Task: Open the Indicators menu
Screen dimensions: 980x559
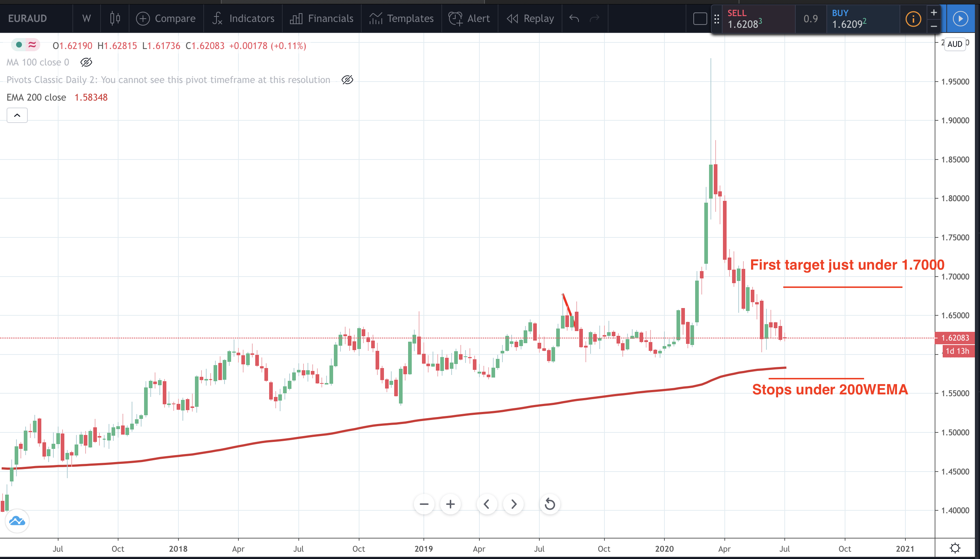Action: tap(243, 18)
